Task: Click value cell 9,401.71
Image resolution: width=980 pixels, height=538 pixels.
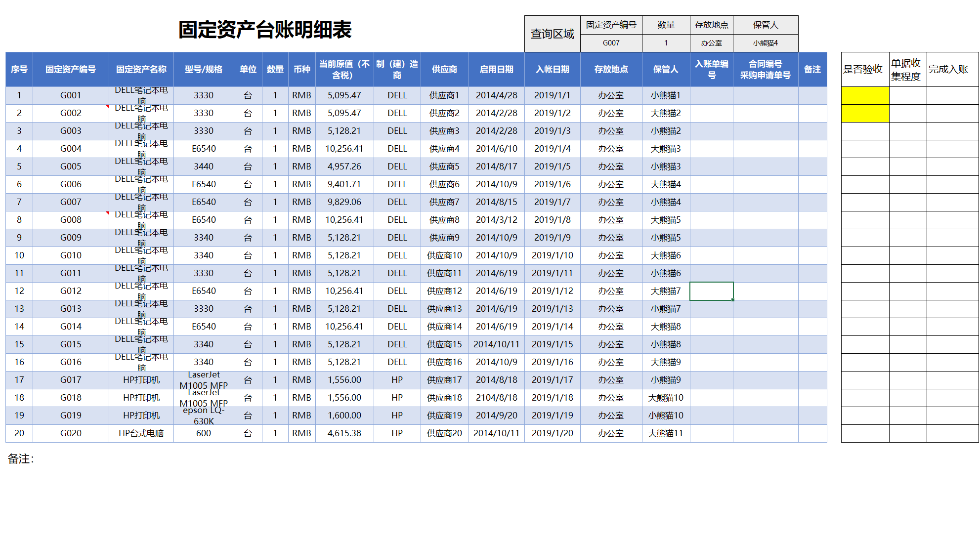Action: 344,184
